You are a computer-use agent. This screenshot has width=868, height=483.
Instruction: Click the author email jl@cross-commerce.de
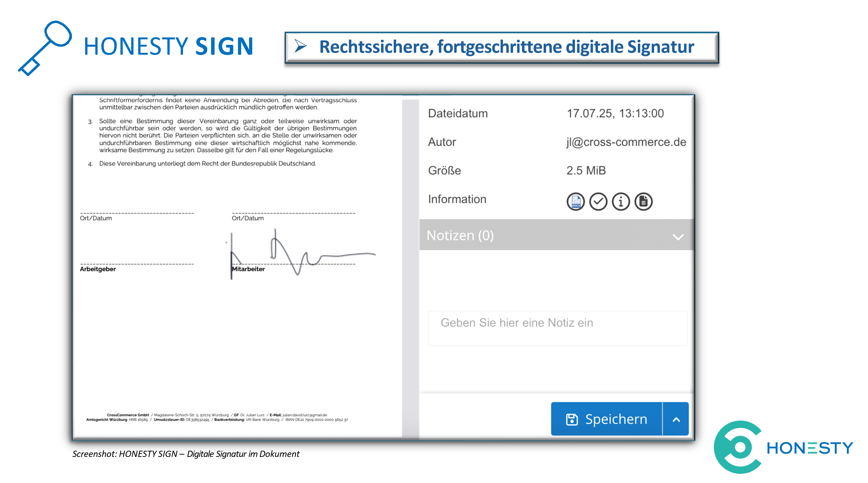(x=626, y=142)
